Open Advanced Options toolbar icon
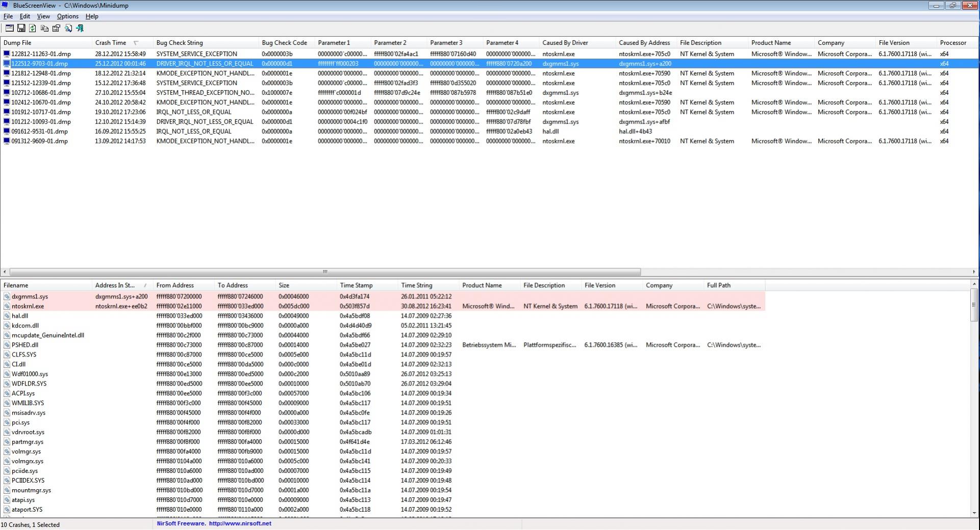980x530 pixels. click(x=9, y=29)
